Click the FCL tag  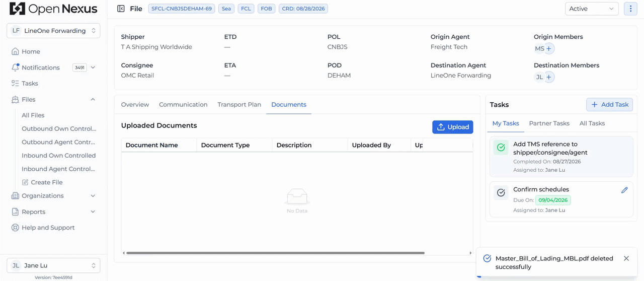pyautogui.click(x=246, y=9)
